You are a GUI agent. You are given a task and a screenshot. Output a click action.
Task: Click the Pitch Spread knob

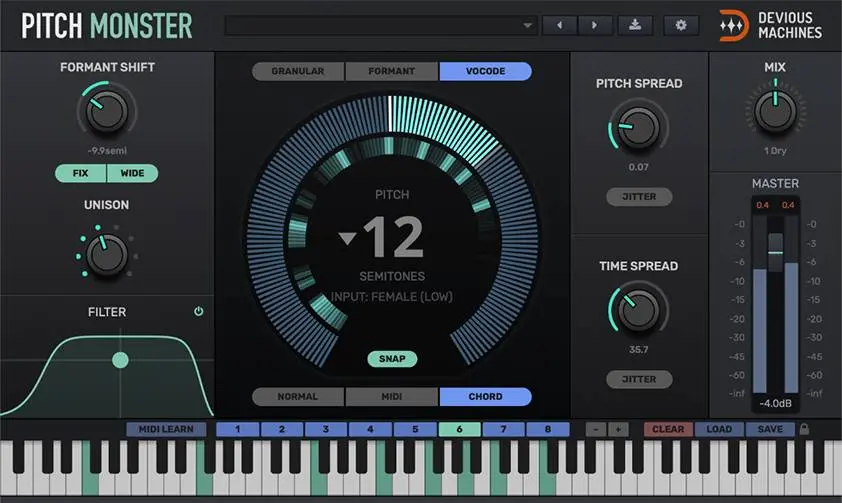pos(638,127)
